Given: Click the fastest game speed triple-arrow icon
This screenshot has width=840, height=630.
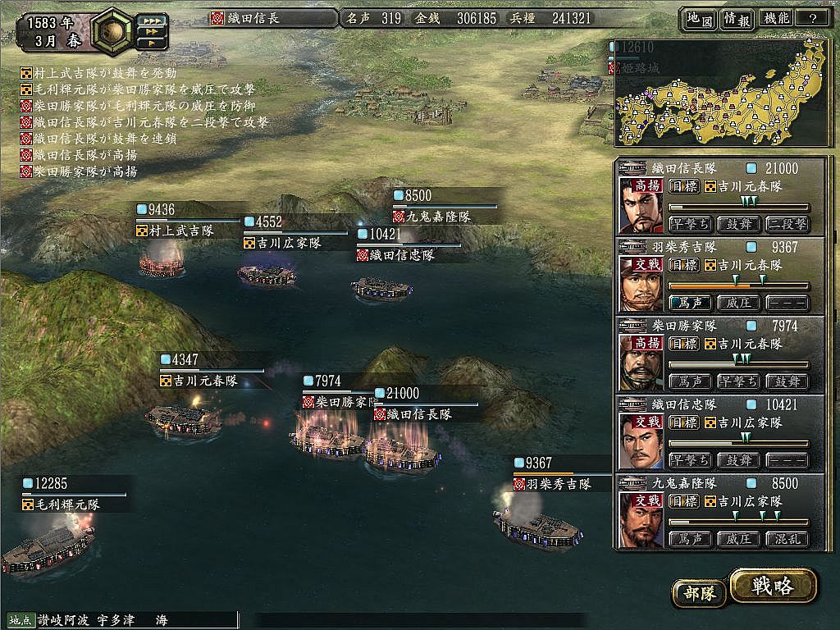Looking at the screenshot, I should tap(152, 21).
